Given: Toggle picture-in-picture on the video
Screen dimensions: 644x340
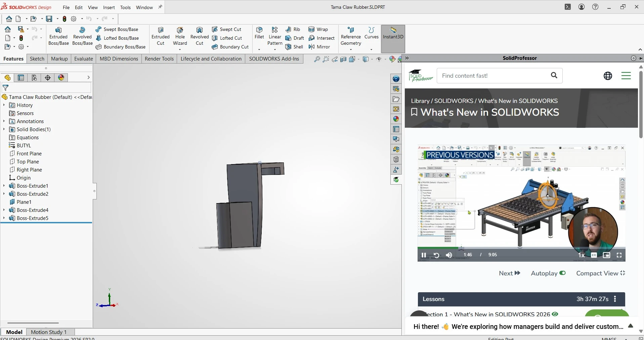Looking at the screenshot, I should pyautogui.click(x=606, y=255).
